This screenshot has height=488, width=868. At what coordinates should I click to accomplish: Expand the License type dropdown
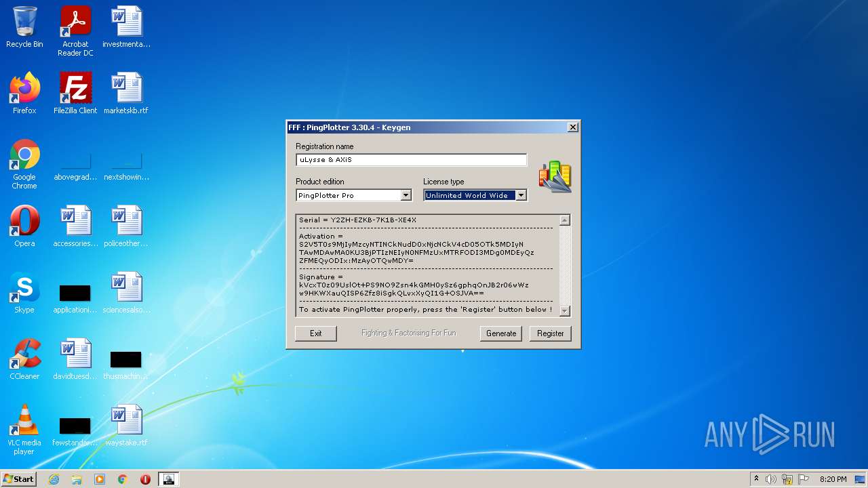coord(521,195)
